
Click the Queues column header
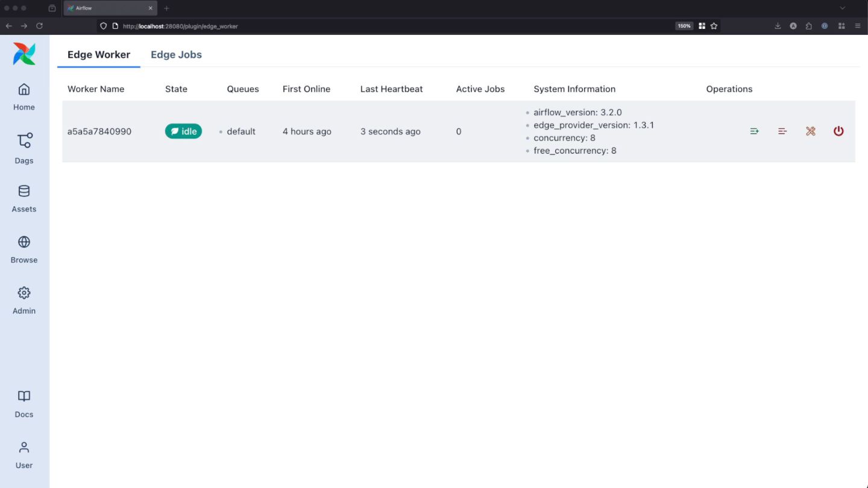243,89
